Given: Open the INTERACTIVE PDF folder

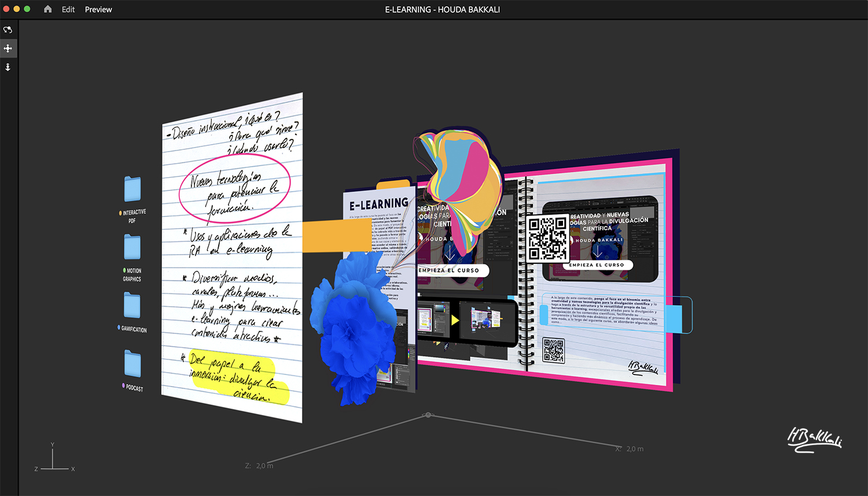Looking at the screenshot, I should pos(133,188).
